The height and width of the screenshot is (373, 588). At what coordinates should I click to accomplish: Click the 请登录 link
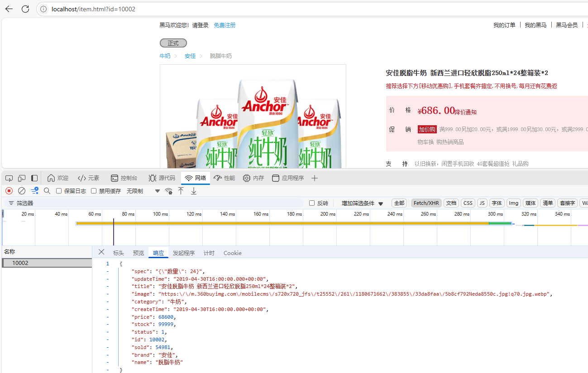(200, 25)
